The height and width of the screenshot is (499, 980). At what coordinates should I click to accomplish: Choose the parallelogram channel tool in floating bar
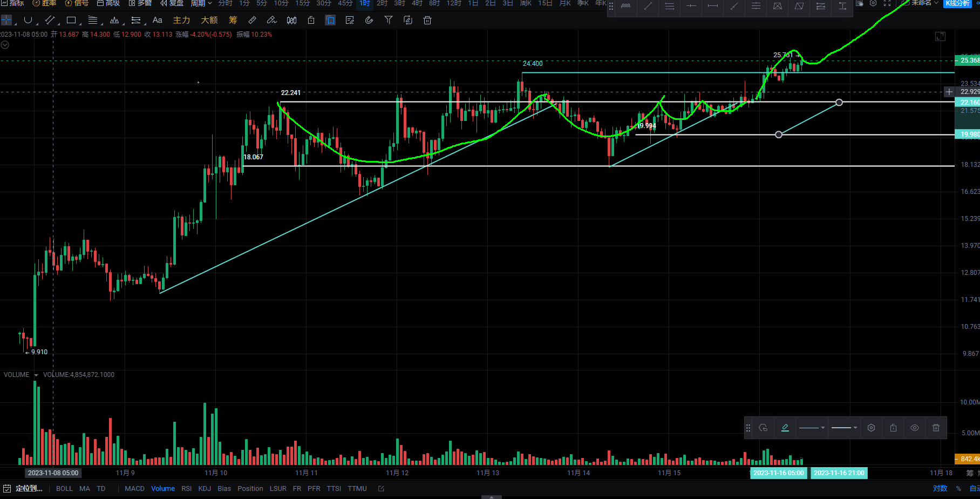point(799,6)
